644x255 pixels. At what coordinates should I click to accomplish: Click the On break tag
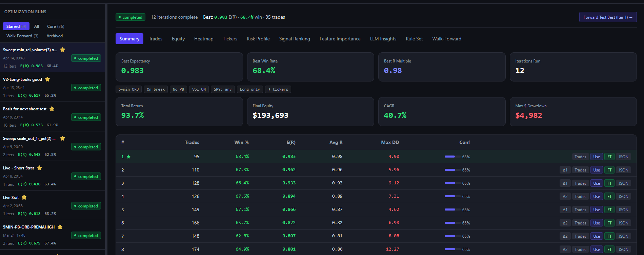156,89
